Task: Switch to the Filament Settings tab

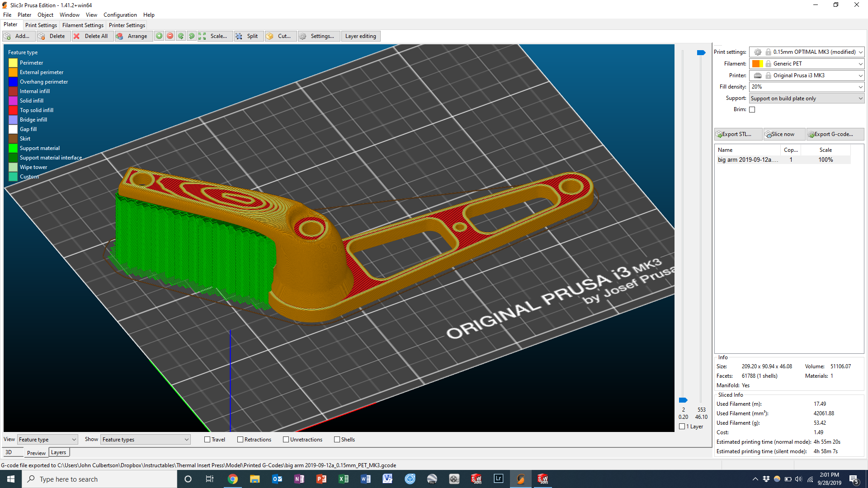Action: (83, 25)
